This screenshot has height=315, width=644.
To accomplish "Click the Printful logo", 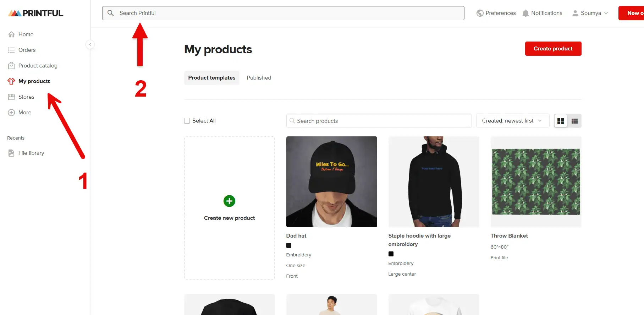I will tap(35, 13).
